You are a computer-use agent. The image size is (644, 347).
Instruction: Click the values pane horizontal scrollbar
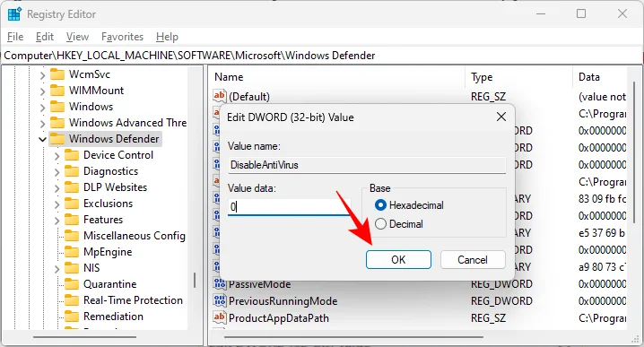click(x=353, y=337)
